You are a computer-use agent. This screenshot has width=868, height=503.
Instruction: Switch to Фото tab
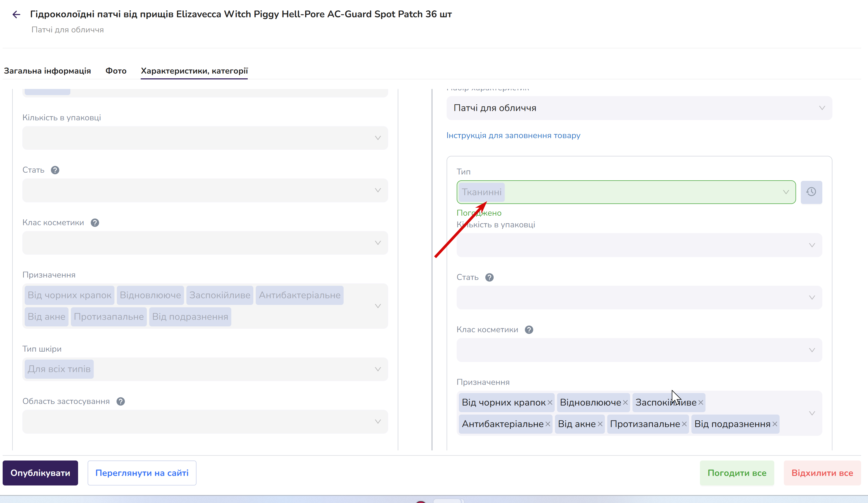116,71
